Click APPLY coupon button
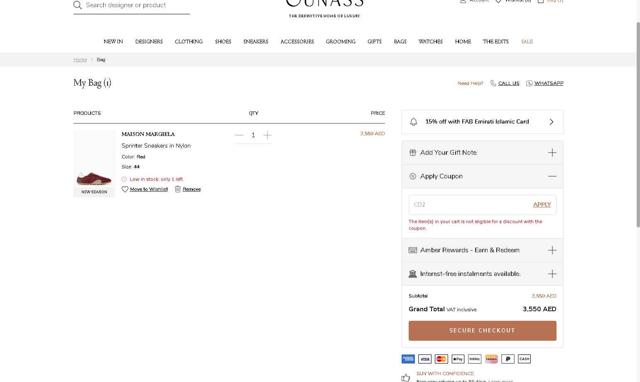The image size is (640, 382). coord(542,205)
